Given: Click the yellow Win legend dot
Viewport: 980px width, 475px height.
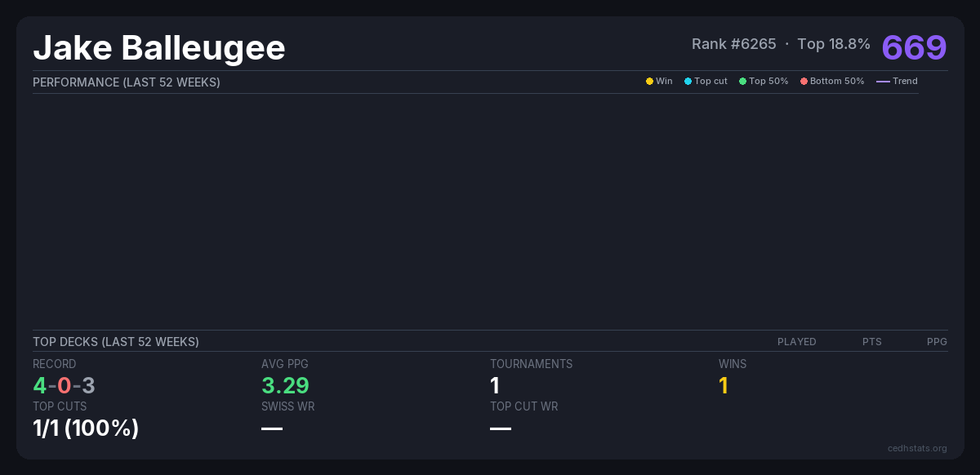Looking at the screenshot, I should (x=649, y=82).
